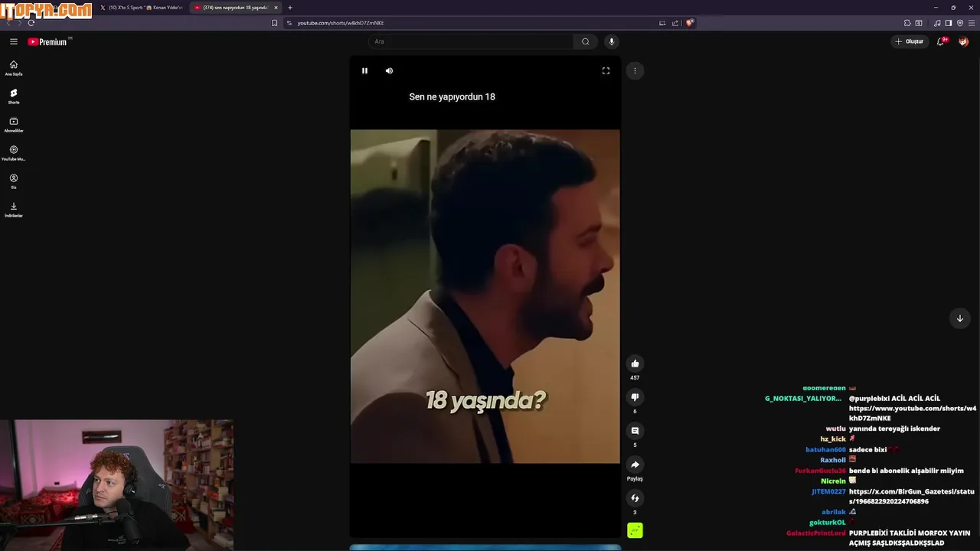Open the green sound thumbnail
Viewport: 980px width, 551px height.
tap(635, 530)
